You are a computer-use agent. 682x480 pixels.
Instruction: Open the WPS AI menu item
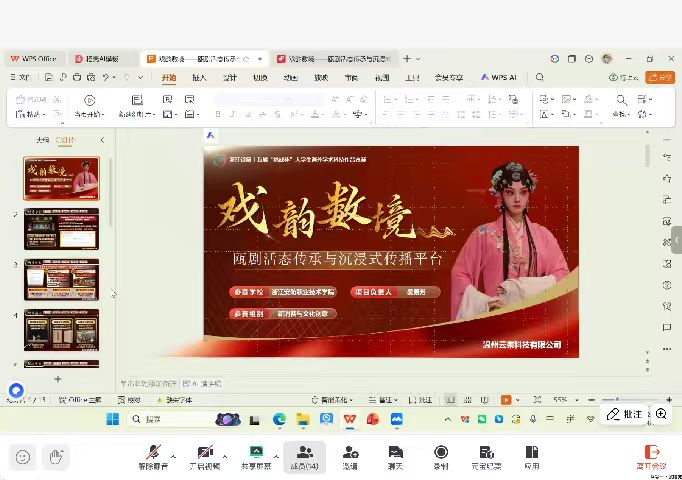point(498,77)
